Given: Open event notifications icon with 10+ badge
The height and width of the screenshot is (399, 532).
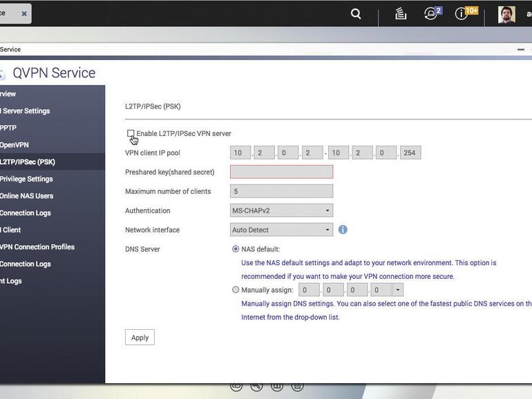Looking at the screenshot, I should (462, 14).
